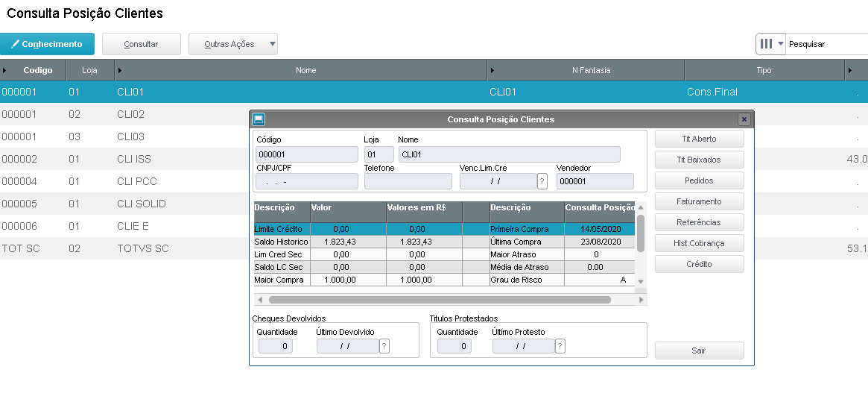Click the Conhecimento button

47,44
